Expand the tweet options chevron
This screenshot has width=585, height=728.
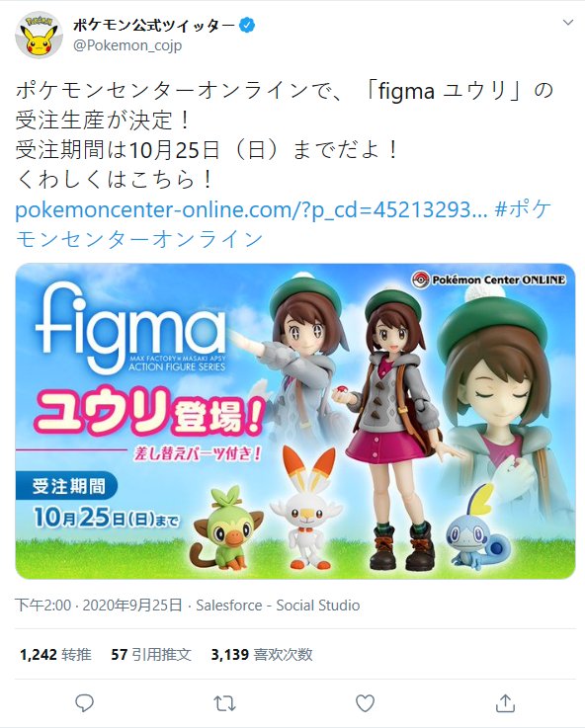coord(568,23)
